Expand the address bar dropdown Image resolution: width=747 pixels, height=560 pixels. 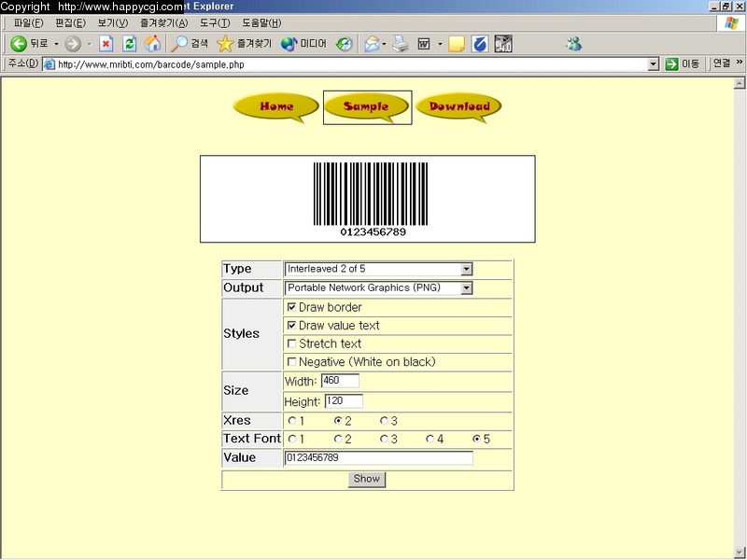pyautogui.click(x=654, y=64)
